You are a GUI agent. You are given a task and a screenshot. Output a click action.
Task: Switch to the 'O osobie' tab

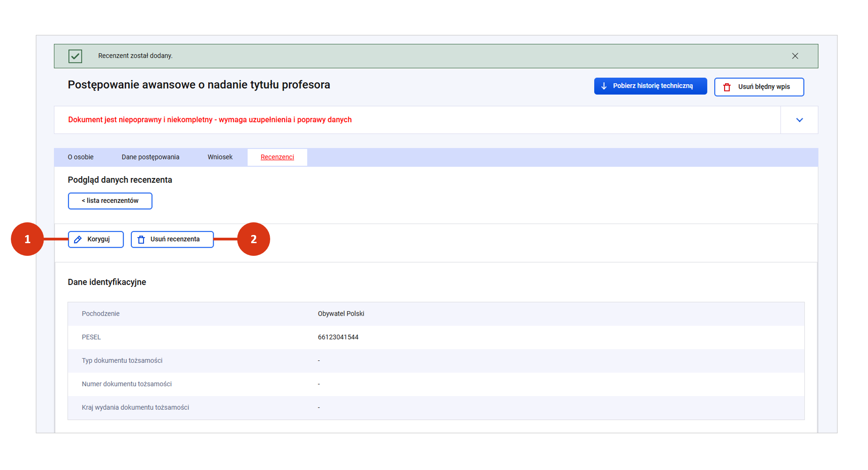tap(81, 157)
